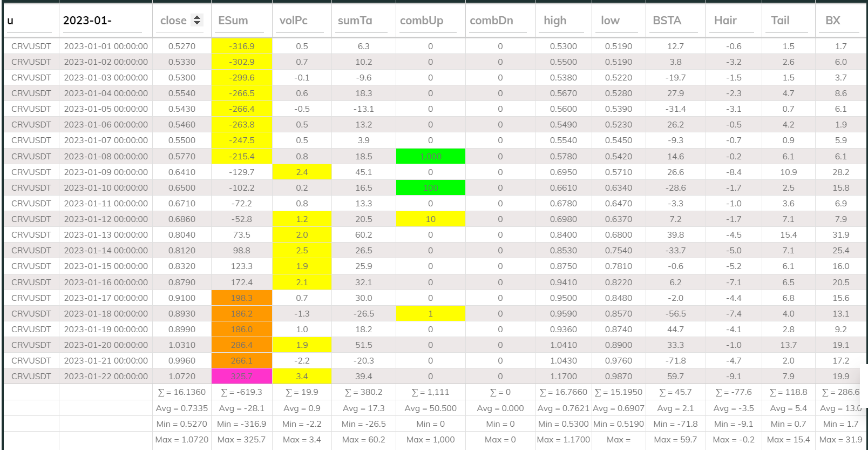Select the orange ESum cell showing 198.3
The image size is (868, 450).
[x=241, y=298]
